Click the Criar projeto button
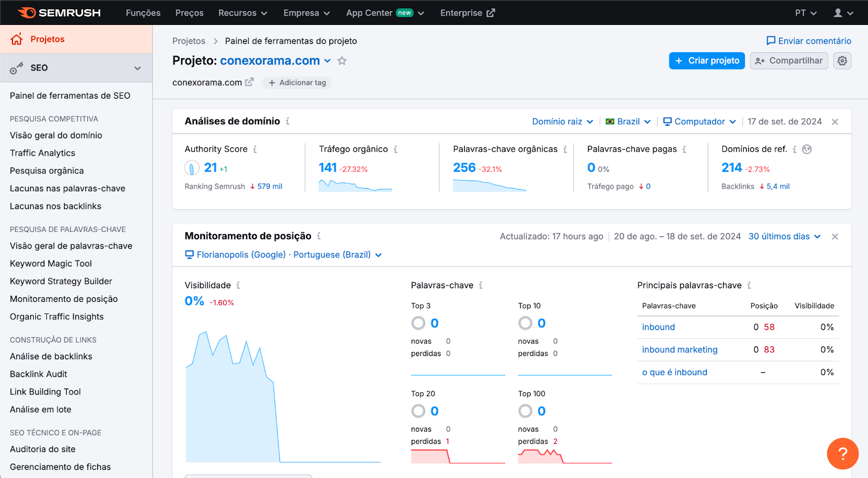Screen dimensions: 868x478 (707, 61)
